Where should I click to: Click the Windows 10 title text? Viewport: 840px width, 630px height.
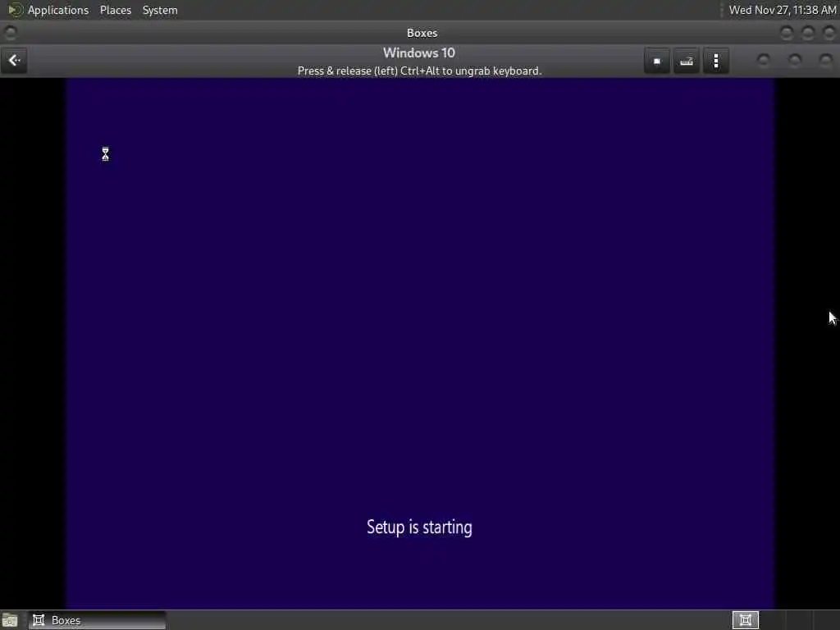[x=419, y=53]
